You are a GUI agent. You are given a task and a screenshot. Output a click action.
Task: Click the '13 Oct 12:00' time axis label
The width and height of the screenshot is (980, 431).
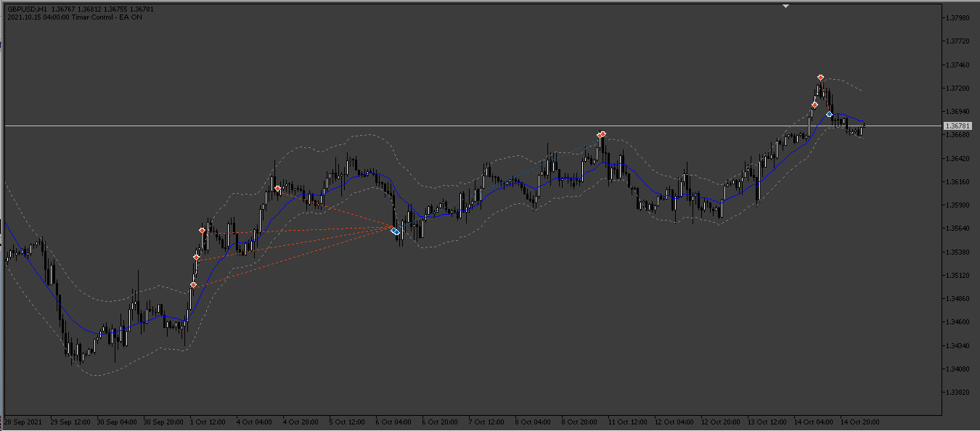click(x=767, y=422)
